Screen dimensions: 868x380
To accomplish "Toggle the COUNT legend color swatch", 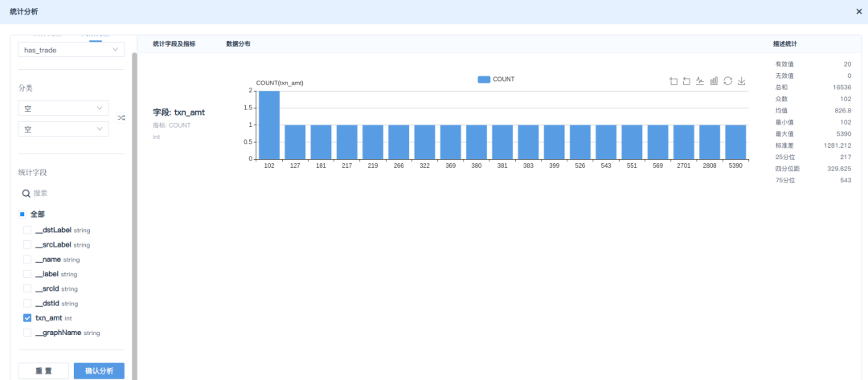I will (484, 80).
